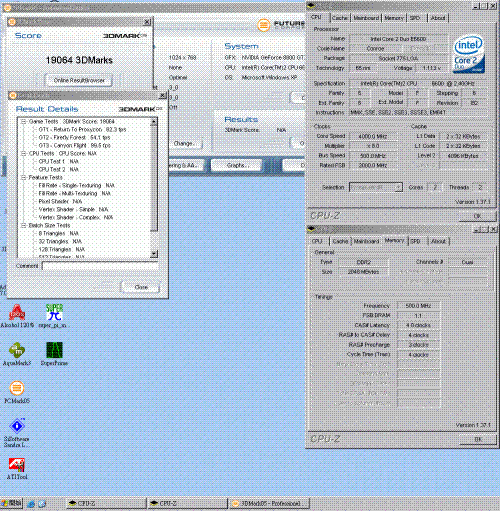Select Fill Rate - Single-Texturing row
Image resolution: width=500 pixels, height=511 pixels.
coord(77,185)
